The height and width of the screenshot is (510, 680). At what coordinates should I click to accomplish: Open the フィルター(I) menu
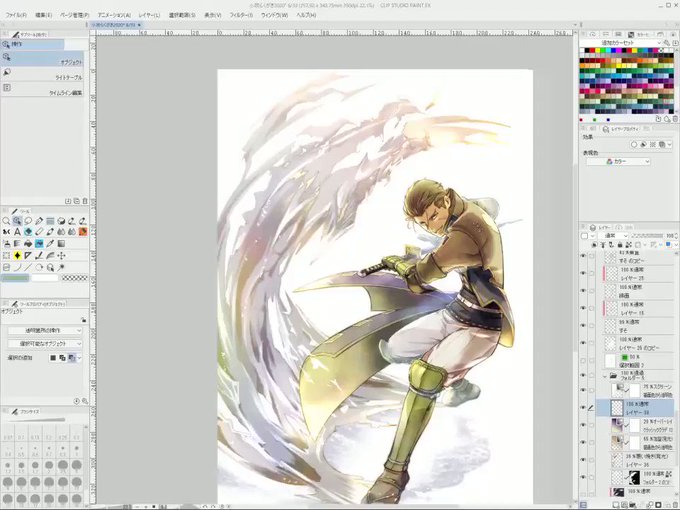pos(241,15)
